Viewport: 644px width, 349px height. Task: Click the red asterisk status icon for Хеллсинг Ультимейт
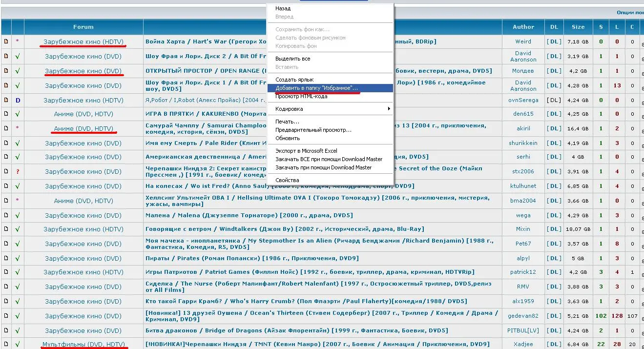coord(18,201)
